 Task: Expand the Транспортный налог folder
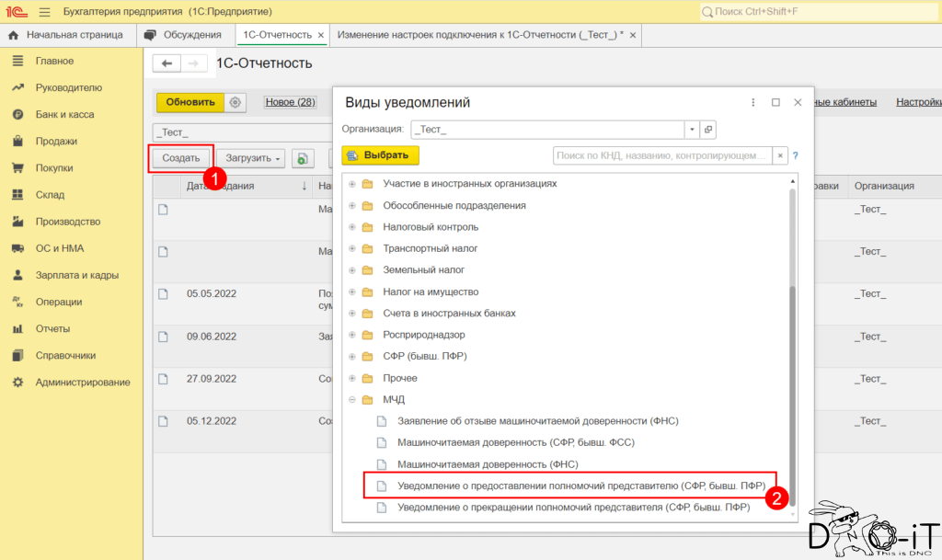[352, 248]
